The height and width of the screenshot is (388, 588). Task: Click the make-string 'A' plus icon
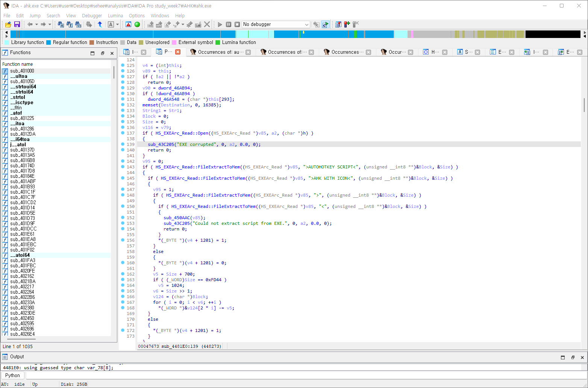168,24
